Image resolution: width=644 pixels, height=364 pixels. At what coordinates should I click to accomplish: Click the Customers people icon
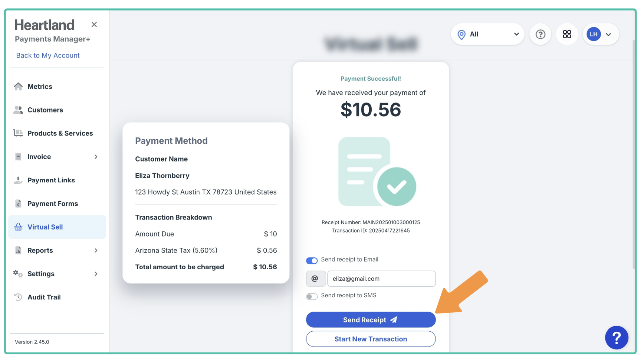(18, 110)
